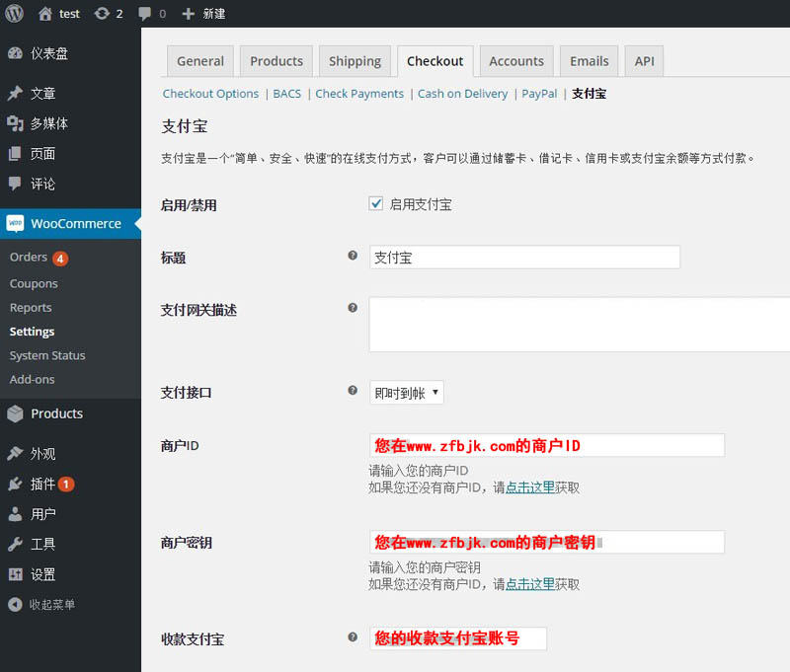Click the 收款支付宝 account input field
Screen dimensions: 790x672
[x=458, y=638]
